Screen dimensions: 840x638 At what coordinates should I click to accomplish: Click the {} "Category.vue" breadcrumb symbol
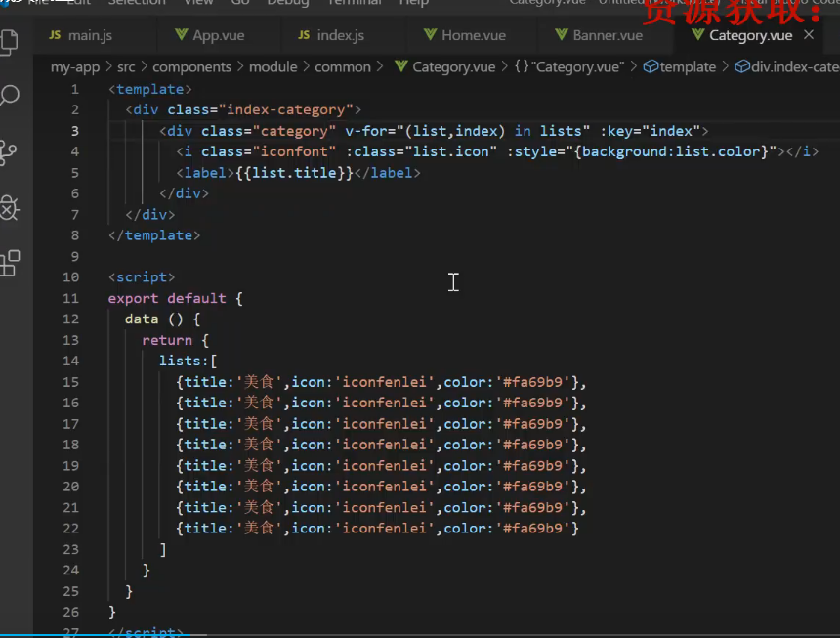[x=569, y=67]
